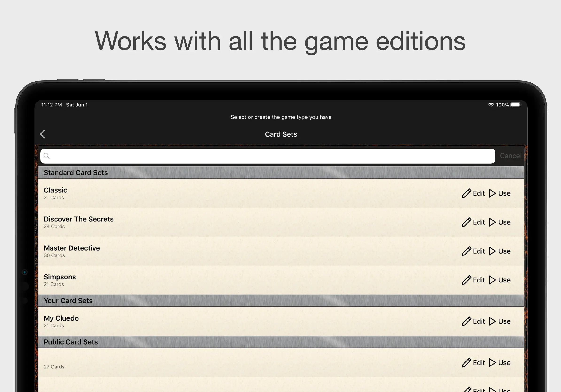Edit the My Cluedo card set

pyautogui.click(x=474, y=321)
